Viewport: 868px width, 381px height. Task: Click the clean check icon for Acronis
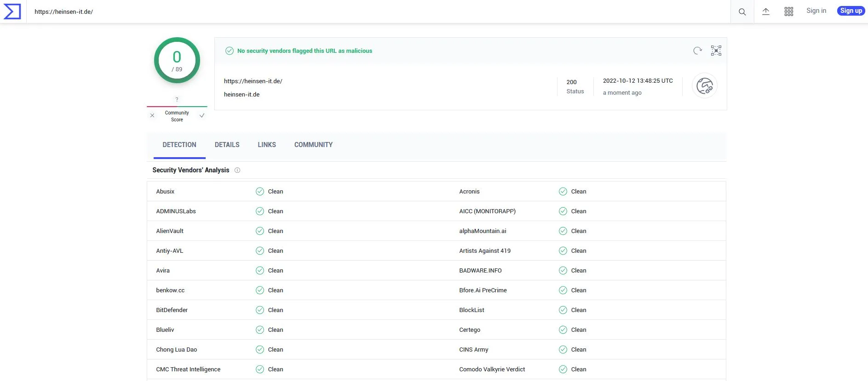coord(563,192)
